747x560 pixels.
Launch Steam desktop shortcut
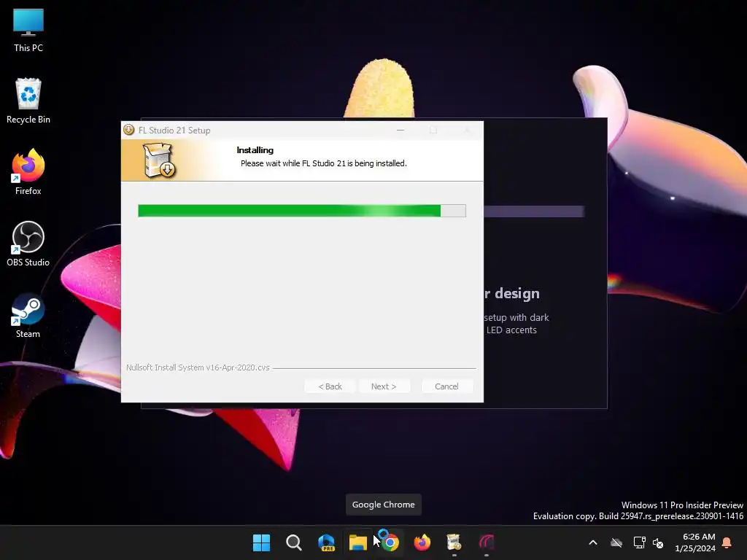click(28, 315)
